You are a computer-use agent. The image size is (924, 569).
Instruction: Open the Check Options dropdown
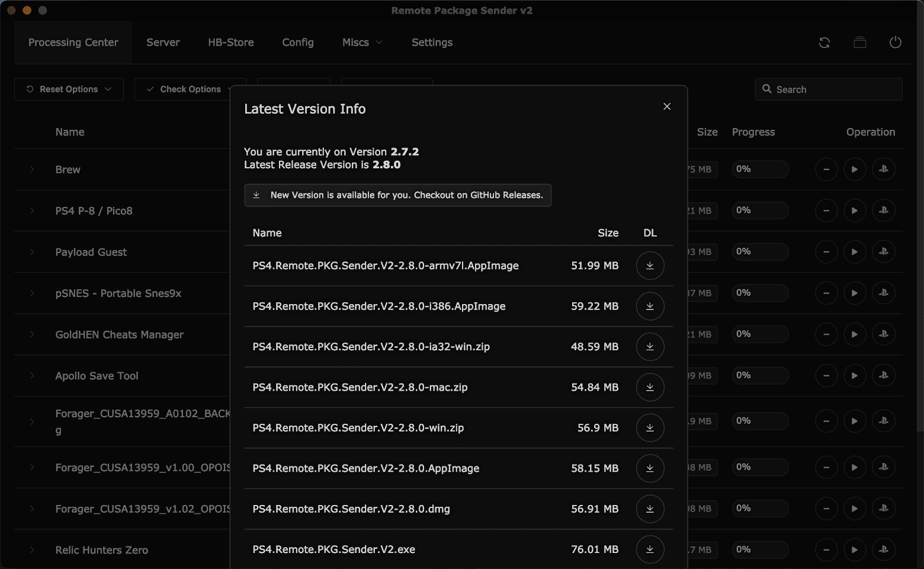point(190,89)
